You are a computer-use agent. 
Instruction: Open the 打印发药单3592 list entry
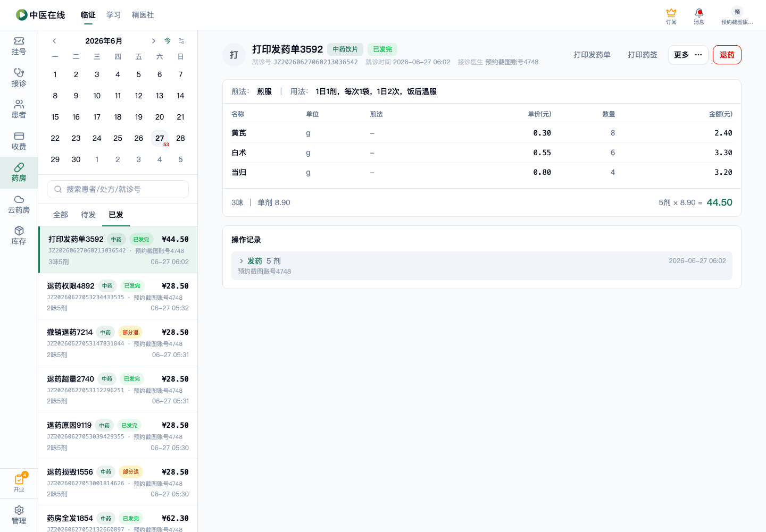[118, 250]
